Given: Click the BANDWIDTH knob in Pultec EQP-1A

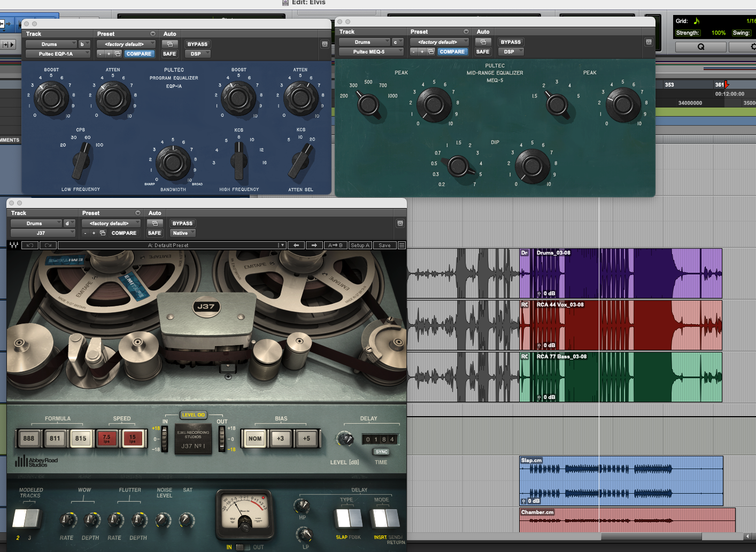Looking at the screenshot, I should point(173,163).
